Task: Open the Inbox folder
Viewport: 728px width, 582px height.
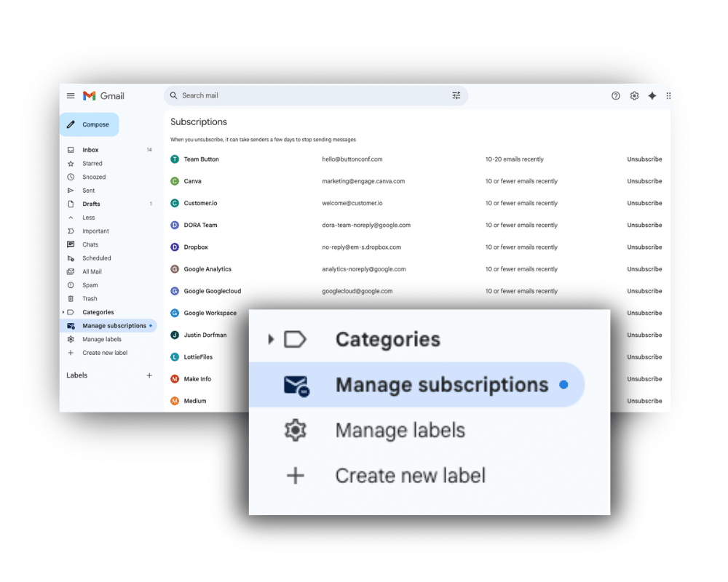Action: click(x=90, y=150)
